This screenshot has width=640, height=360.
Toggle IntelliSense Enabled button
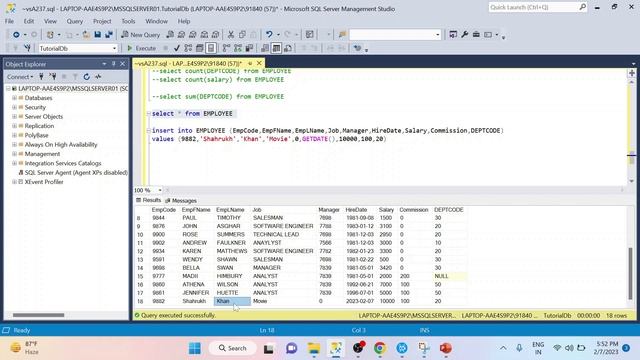211,48
